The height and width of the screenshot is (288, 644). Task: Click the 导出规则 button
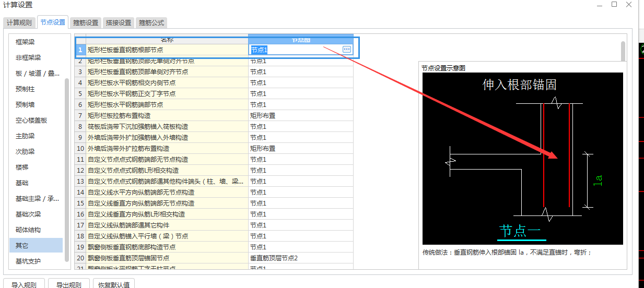[x=69, y=284]
